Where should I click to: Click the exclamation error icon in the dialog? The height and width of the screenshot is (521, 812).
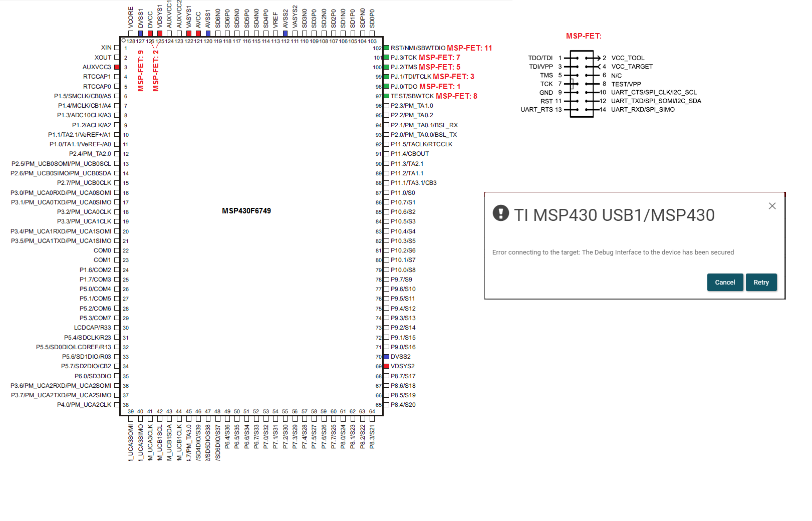click(500, 213)
